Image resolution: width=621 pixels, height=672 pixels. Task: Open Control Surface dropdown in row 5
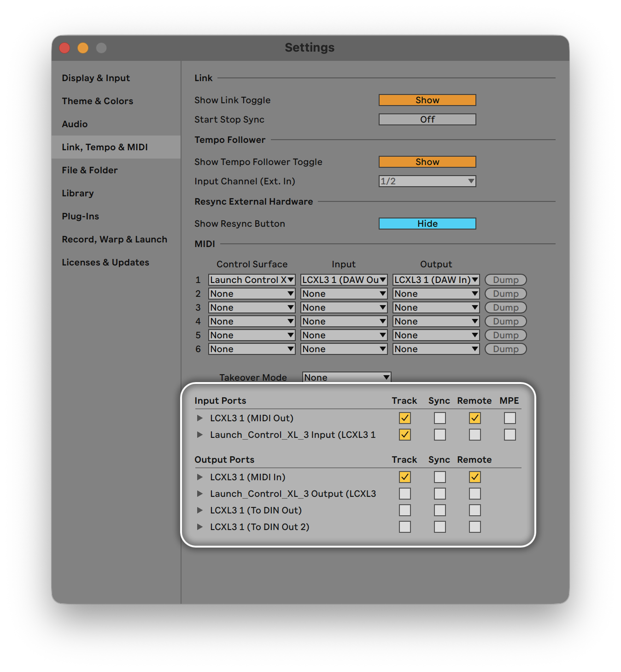click(x=252, y=335)
